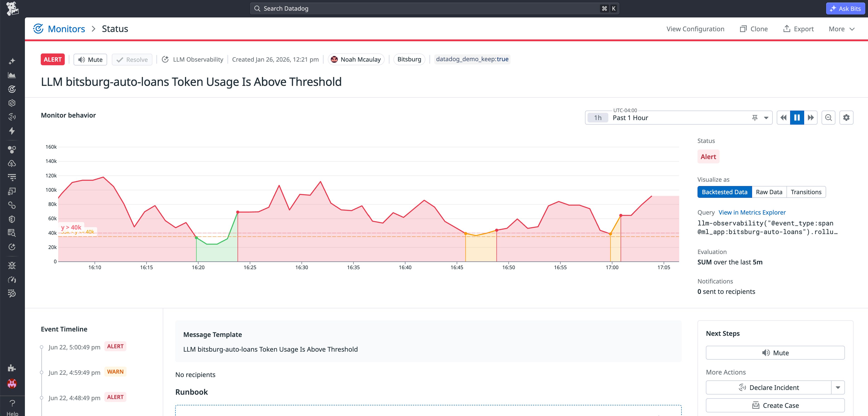Select Transitions visualization
Screen dimensions: 868x416
click(x=806, y=192)
